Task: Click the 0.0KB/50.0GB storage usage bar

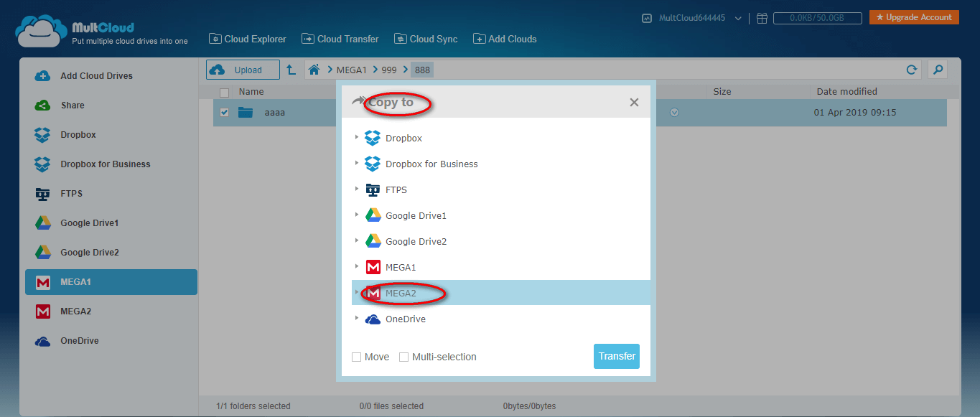Action: [x=817, y=18]
